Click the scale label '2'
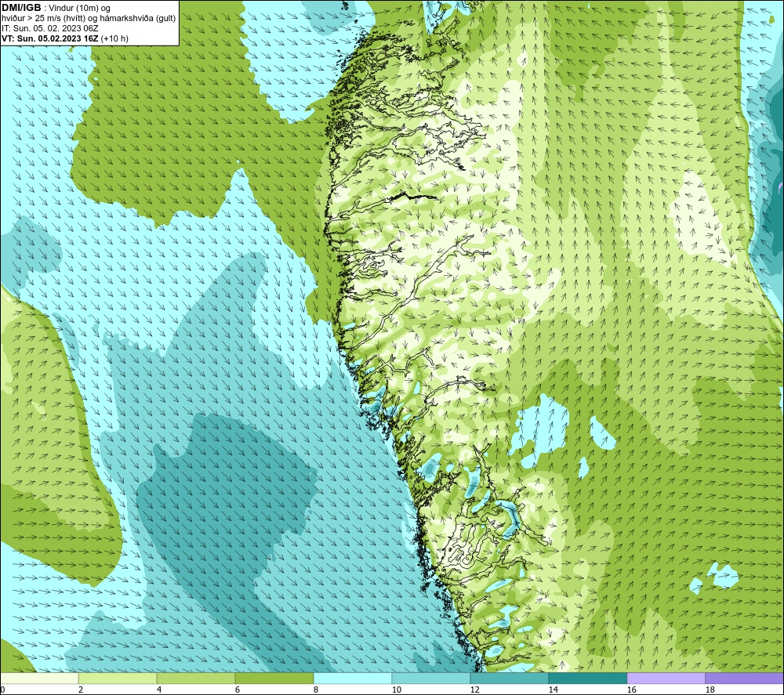784x695 pixels. coord(81,690)
